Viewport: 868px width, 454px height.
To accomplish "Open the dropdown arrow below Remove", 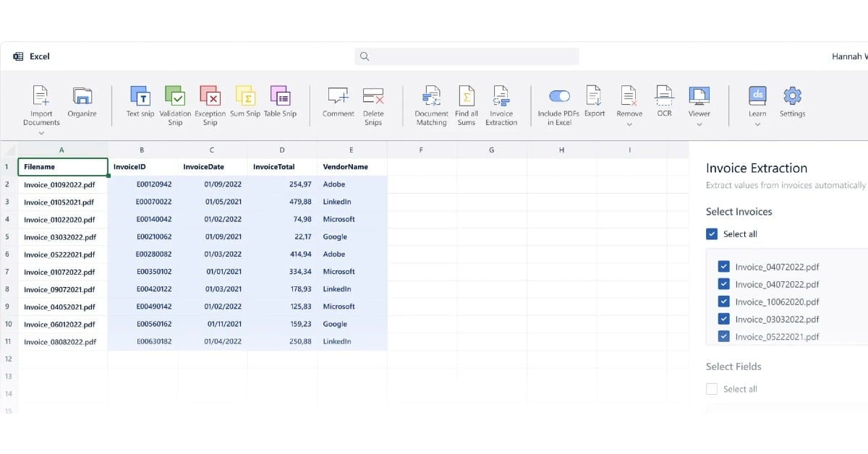I will click(x=629, y=124).
